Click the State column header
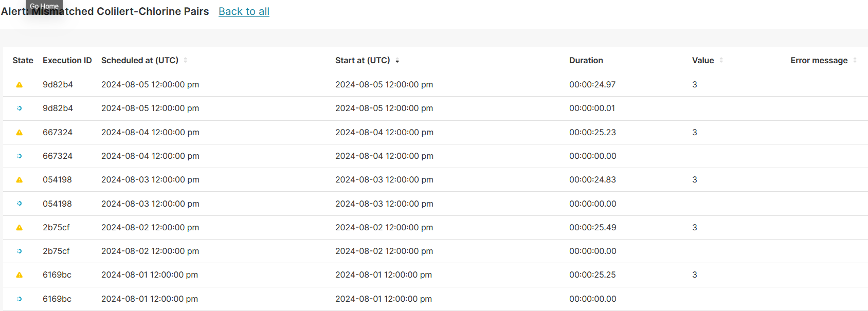Image resolution: width=868 pixels, height=311 pixels. pos(23,60)
